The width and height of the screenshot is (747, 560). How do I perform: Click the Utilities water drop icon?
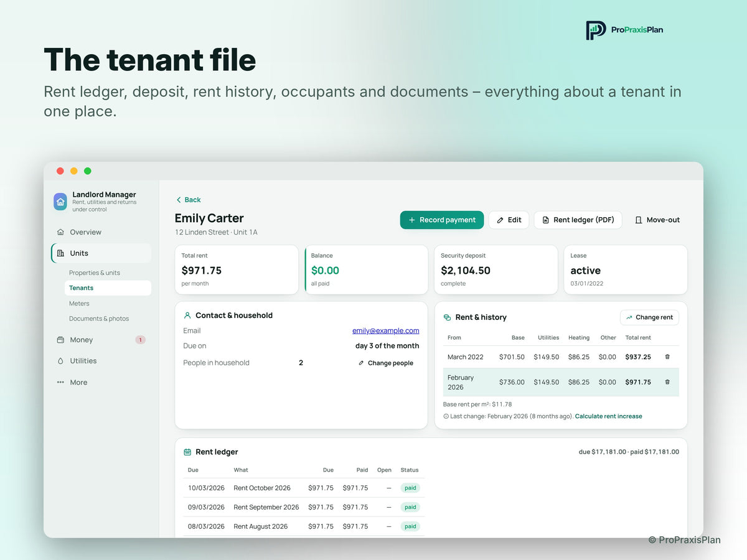pyautogui.click(x=60, y=361)
